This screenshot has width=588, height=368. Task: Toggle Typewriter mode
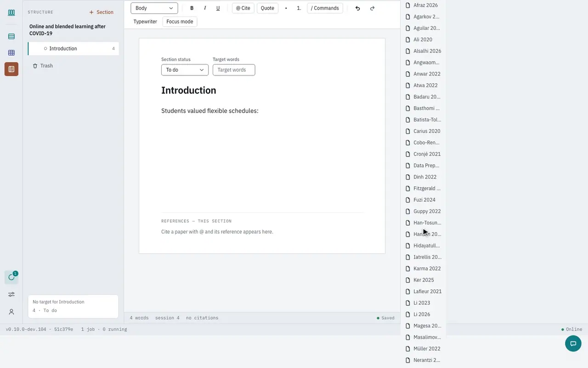point(145,22)
